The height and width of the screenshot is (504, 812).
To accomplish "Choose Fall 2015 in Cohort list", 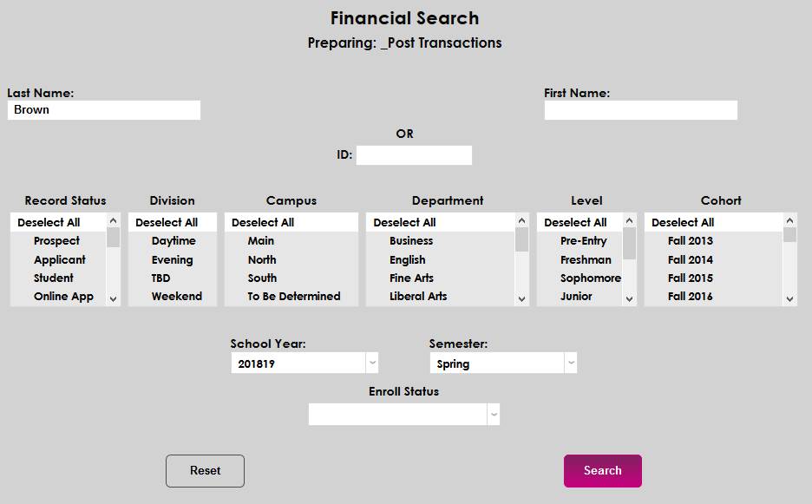I will [690, 278].
